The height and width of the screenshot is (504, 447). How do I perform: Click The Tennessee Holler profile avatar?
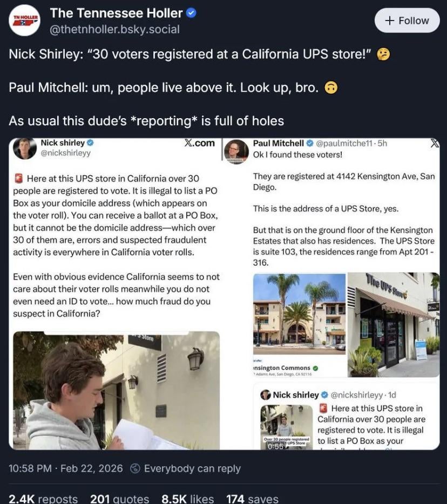click(25, 21)
